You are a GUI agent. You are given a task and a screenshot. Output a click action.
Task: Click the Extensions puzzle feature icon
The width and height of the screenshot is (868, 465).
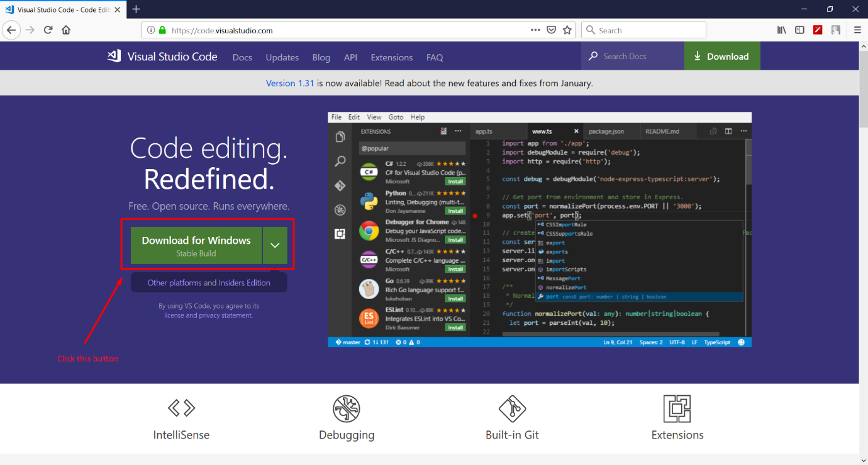tap(677, 408)
